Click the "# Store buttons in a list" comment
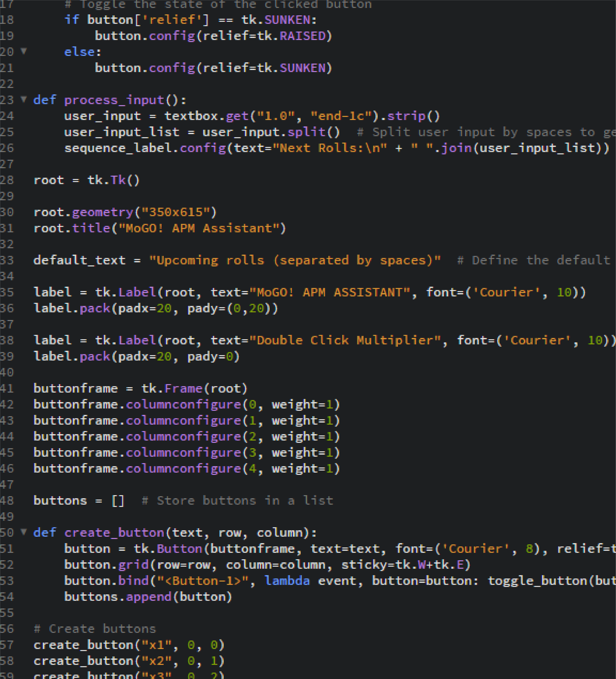The image size is (616, 679). tap(237, 501)
